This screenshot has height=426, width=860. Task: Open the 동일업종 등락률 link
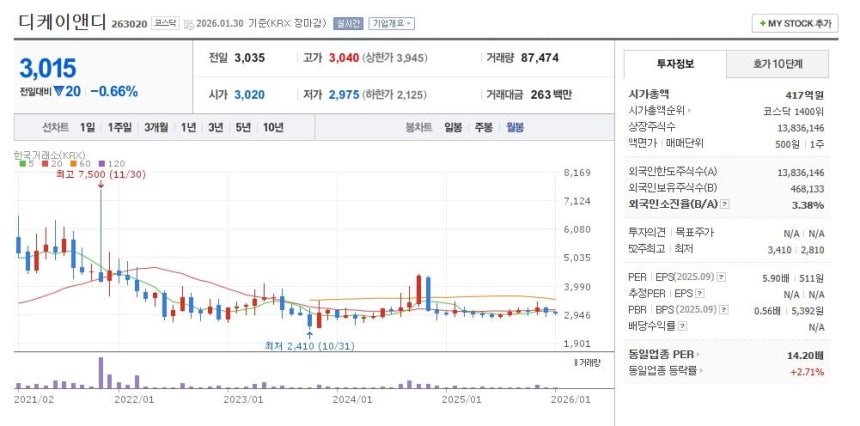tap(666, 371)
